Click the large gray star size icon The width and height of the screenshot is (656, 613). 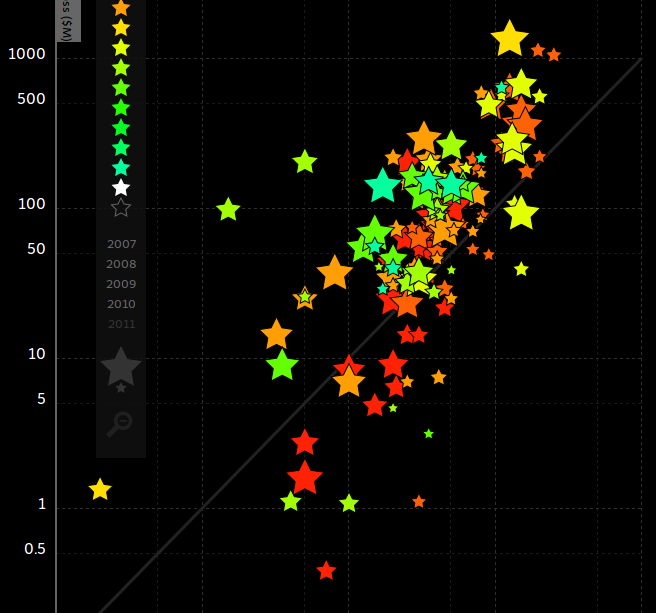(121, 366)
